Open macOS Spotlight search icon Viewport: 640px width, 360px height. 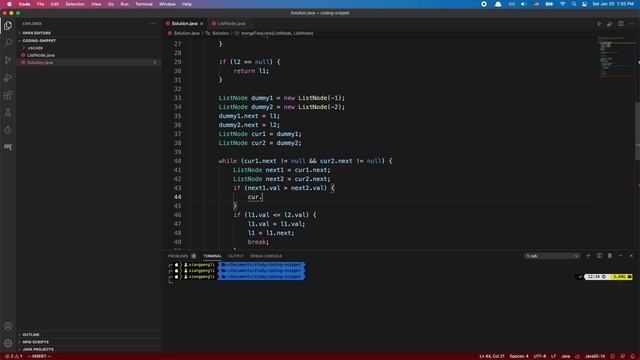pos(573,4)
